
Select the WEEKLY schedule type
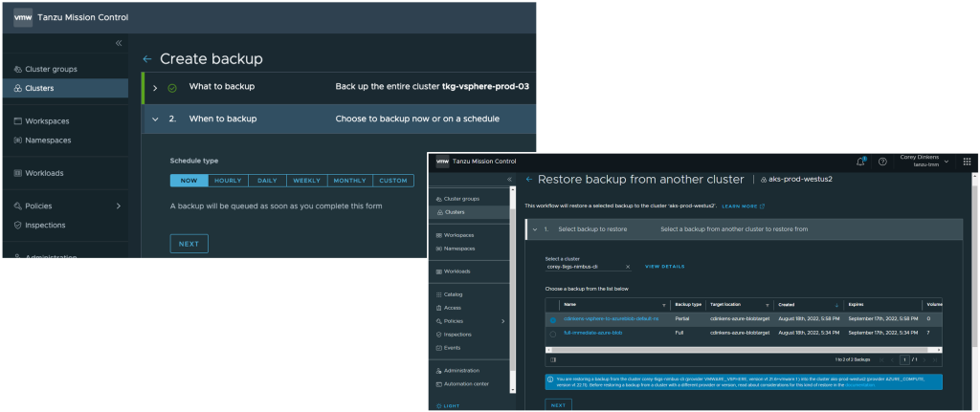(307, 181)
